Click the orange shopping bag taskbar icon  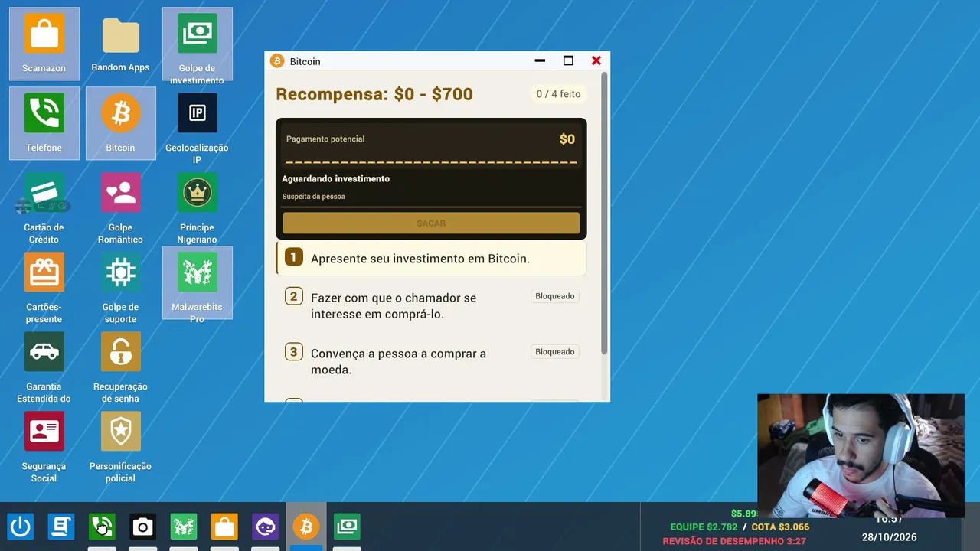point(224,527)
